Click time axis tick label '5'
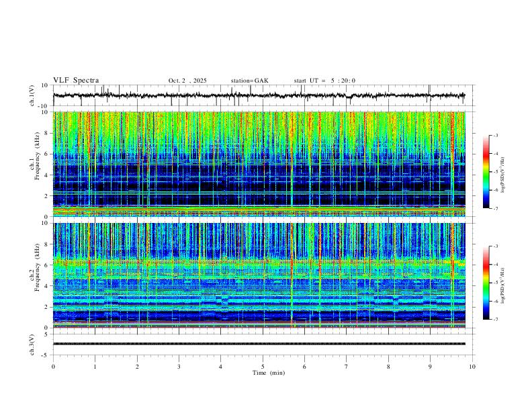This screenshot has width=532, height=411. pyautogui.click(x=263, y=367)
